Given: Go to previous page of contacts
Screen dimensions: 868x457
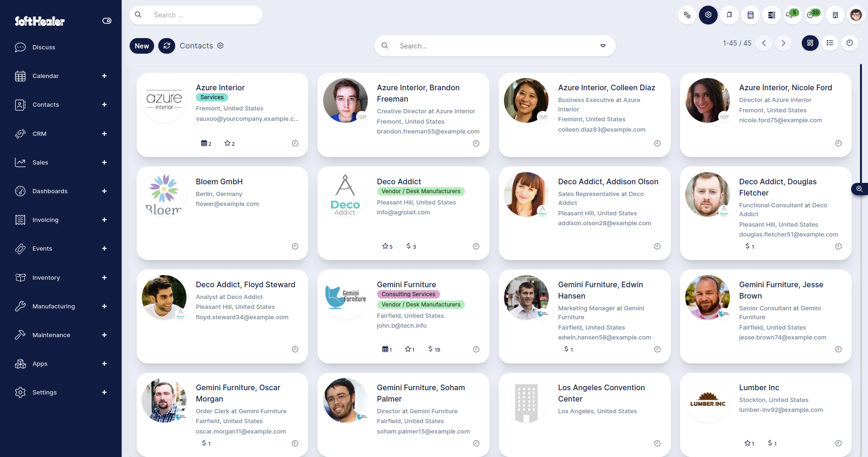Looking at the screenshot, I should click(x=764, y=43).
